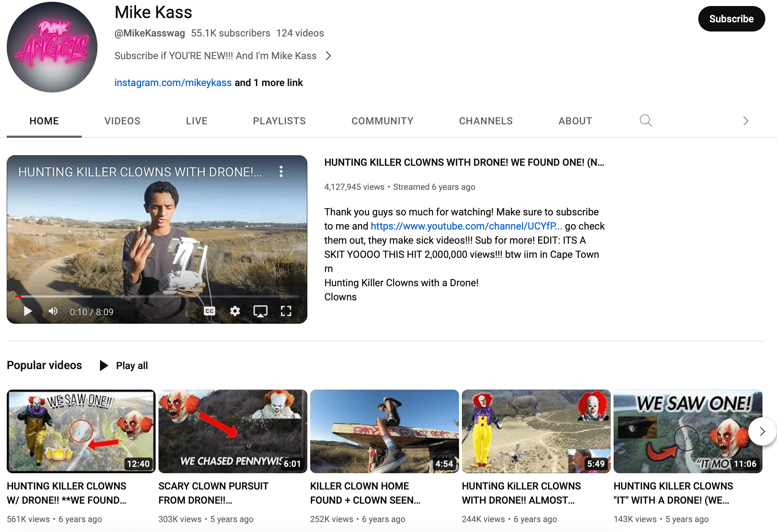Seek on the video progress bar
The width and height of the screenshot is (777, 532).
pyautogui.click(x=157, y=296)
